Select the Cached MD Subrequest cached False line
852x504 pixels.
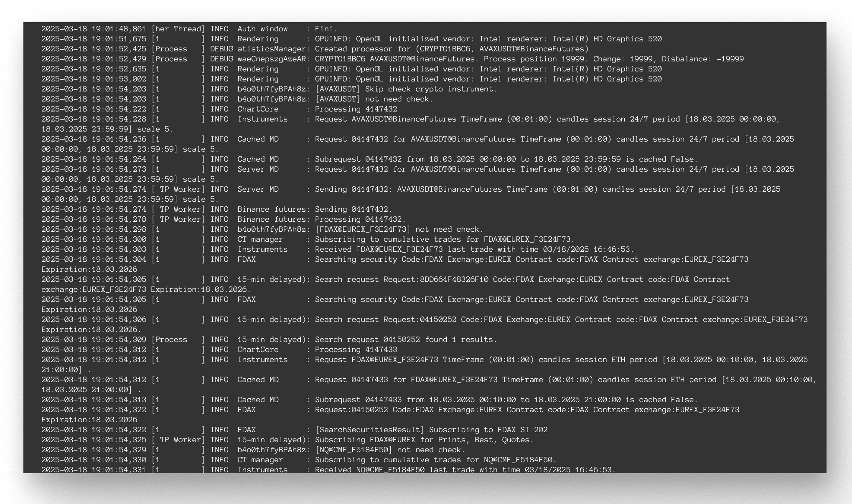(376, 159)
